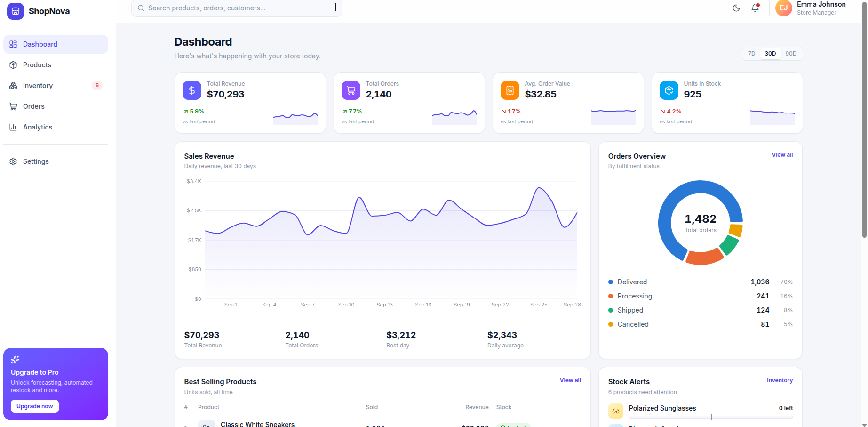Click the search magnifier icon
The height and width of the screenshot is (427, 868).
(141, 8)
